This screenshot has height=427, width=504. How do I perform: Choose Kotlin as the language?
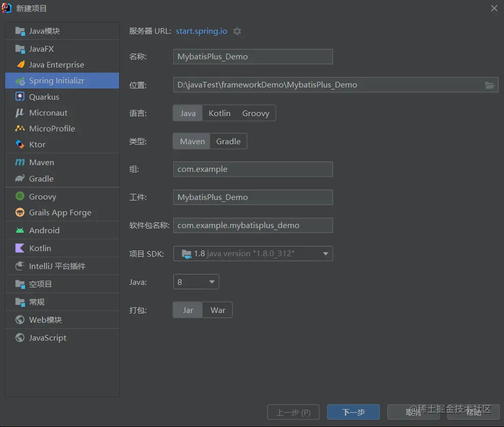(219, 113)
